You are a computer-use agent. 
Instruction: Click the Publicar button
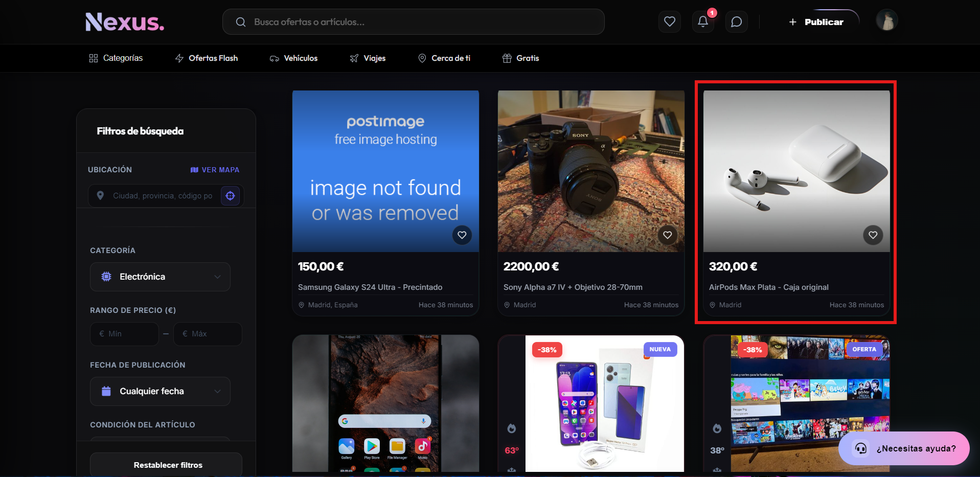click(x=816, y=22)
